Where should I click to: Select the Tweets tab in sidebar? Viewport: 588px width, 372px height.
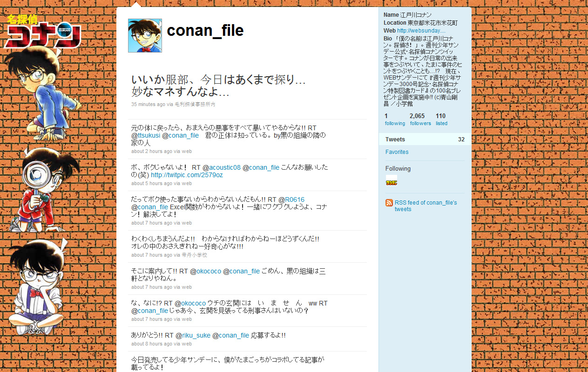tap(425, 139)
